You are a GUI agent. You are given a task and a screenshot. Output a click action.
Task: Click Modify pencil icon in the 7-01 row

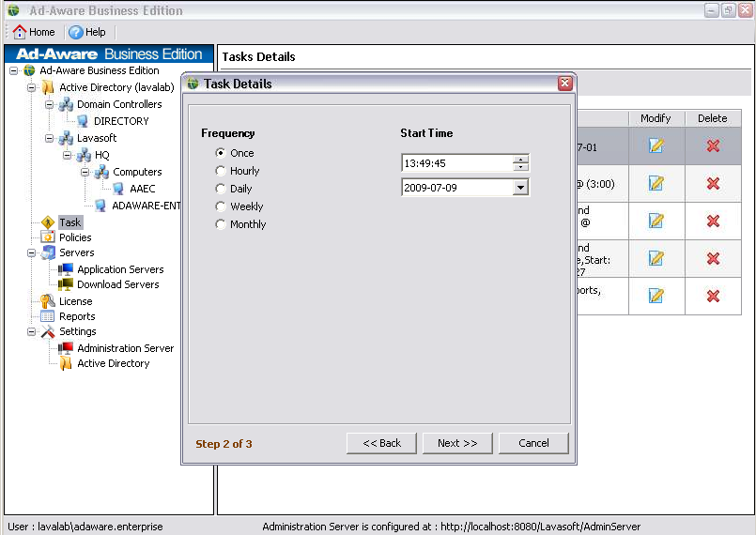pos(656,145)
